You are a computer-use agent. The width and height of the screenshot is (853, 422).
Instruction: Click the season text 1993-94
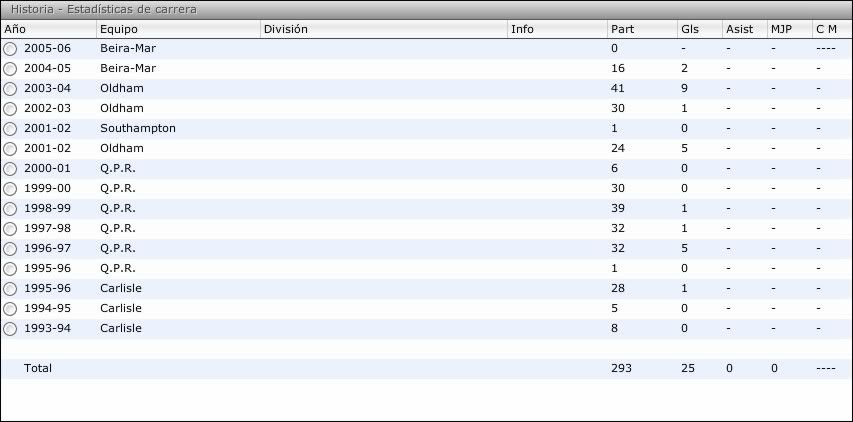47,328
